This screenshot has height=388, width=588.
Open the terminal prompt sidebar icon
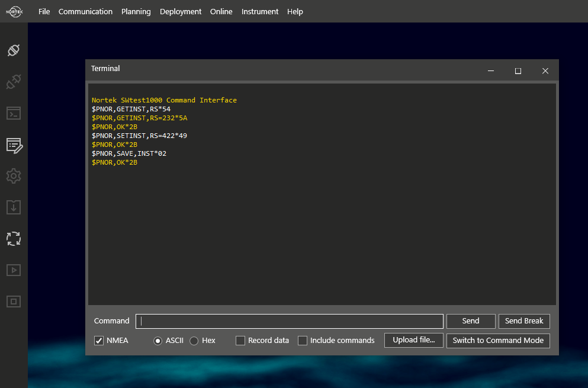click(14, 113)
